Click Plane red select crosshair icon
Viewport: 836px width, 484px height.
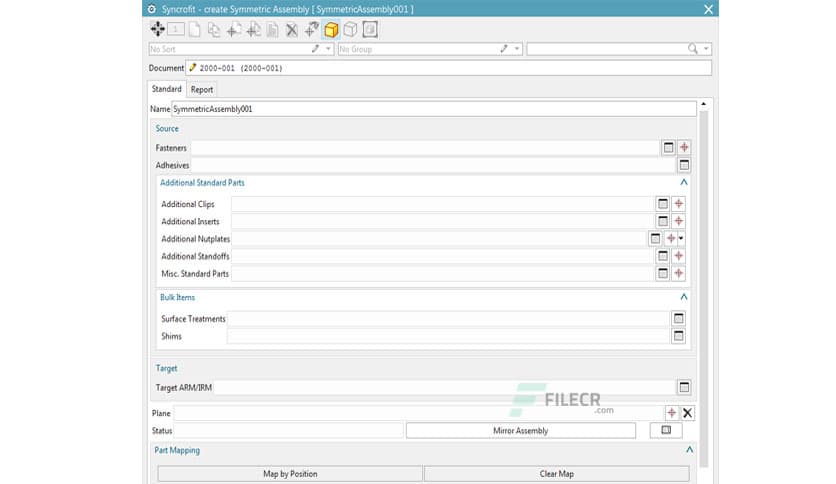[672, 413]
